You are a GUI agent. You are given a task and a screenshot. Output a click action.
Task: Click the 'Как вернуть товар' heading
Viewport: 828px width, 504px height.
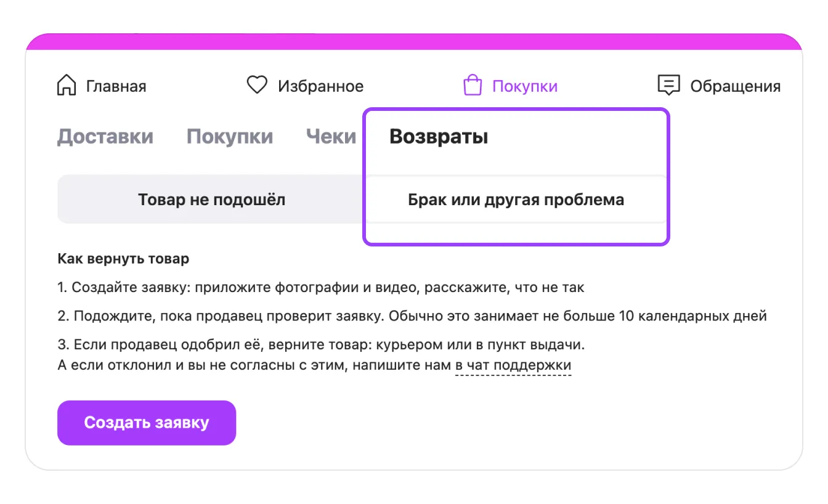click(123, 259)
